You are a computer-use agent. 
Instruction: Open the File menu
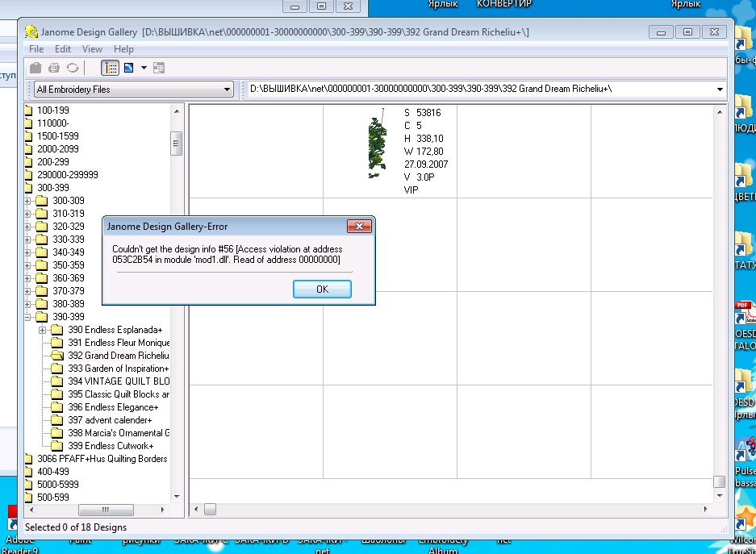coord(36,49)
